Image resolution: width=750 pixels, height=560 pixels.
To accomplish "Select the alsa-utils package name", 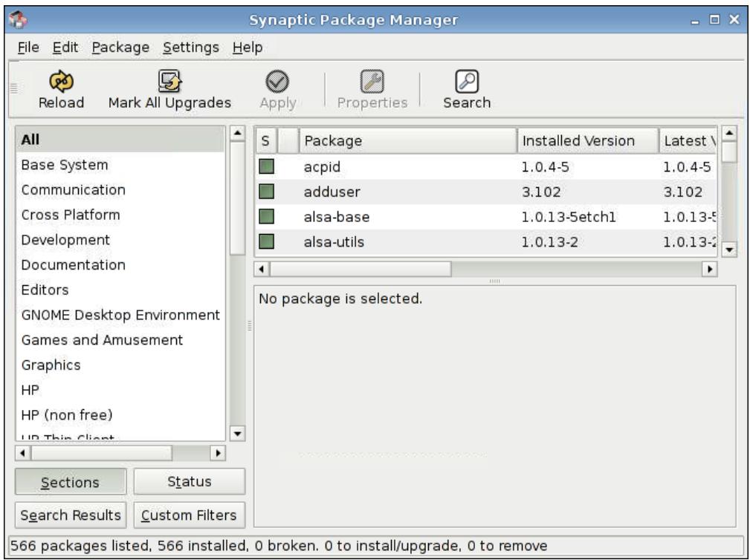I will 334,242.
